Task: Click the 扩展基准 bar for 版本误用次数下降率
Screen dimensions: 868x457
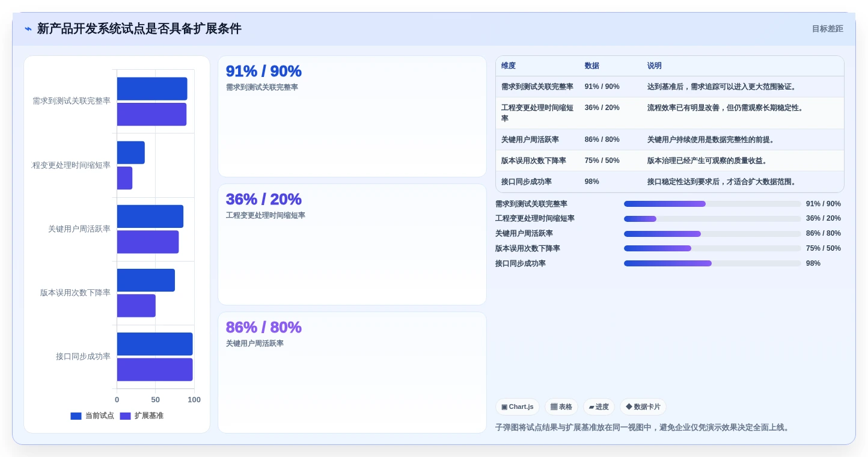Action: tap(136, 305)
